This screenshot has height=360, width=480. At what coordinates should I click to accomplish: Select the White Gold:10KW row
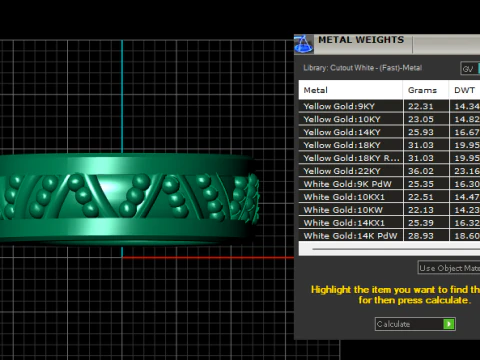click(389, 210)
